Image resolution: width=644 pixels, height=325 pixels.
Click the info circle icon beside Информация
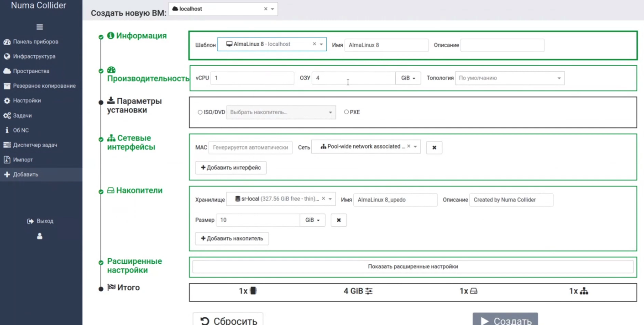[110, 36]
